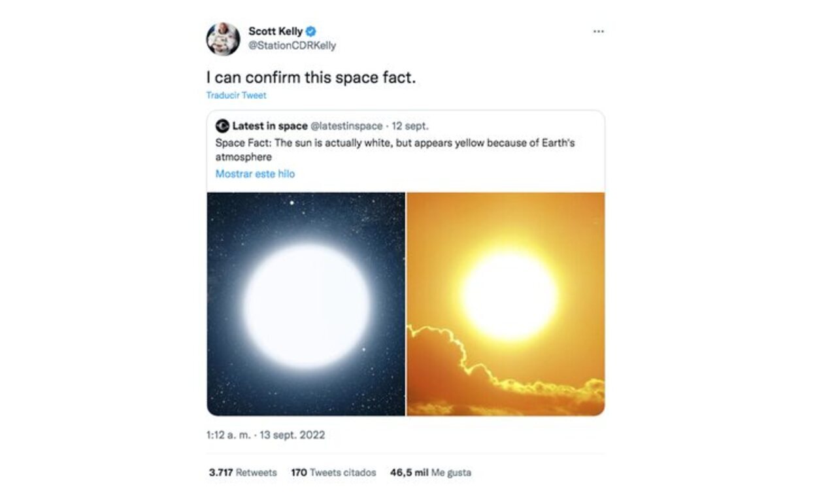The width and height of the screenshot is (817, 504).
Task: View the 46,5 mil Me gusta list
Action: coord(431,471)
